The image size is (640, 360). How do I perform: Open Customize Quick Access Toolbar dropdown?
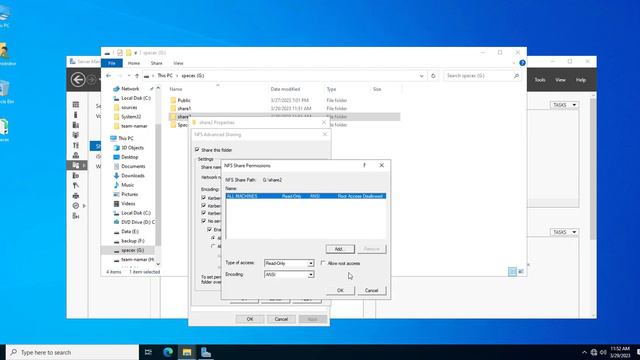(136, 53)
